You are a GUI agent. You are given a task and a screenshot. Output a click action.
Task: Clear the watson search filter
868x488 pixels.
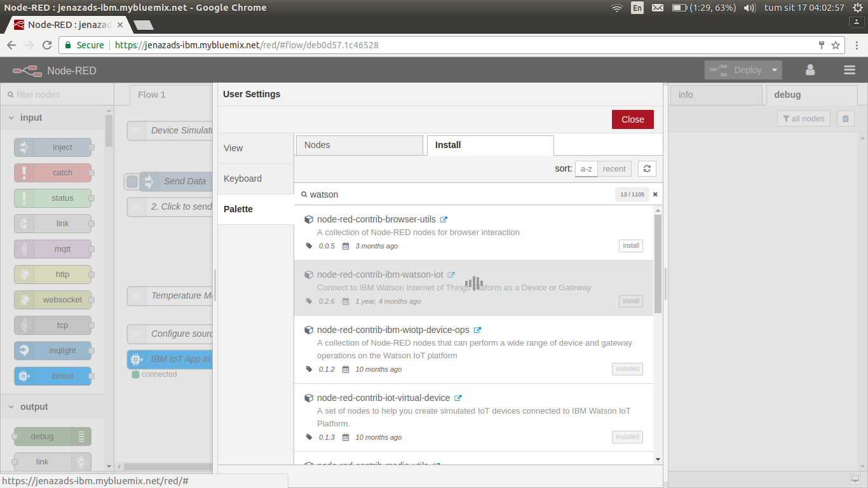point(655,194)
